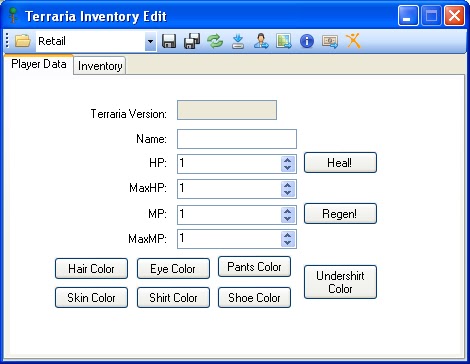Screen dimensions: 470x364
Task: Expand the Retail dropdown arrow
Action: [150, 41]
